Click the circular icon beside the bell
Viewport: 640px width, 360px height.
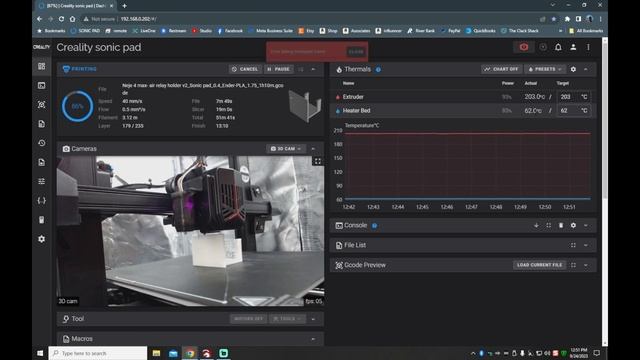click(x=543, y=47)
